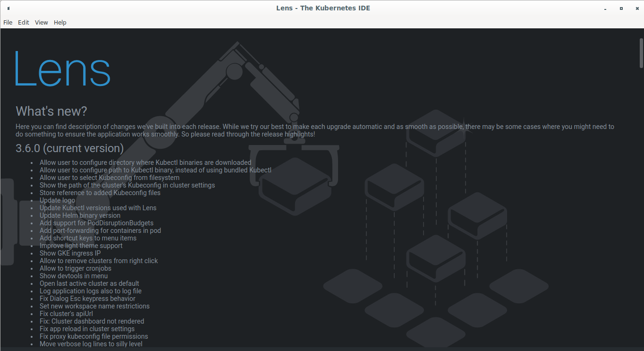This screenshot has height=351, width=644.
Task: Select "Allow user to configure directory where Kubectl binaries are downloaded"
Action: (x=145, y=163)
